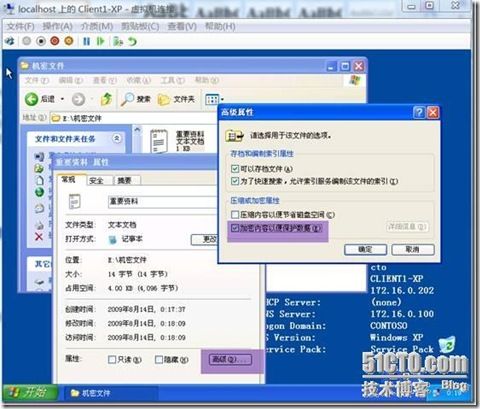
Task: Open 文件(F) menu in VM connection window
Action: click(21, 26)
